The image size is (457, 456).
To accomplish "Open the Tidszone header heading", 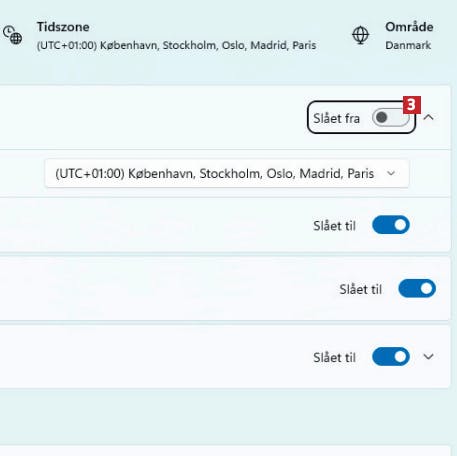I will [x=63, y=27].
